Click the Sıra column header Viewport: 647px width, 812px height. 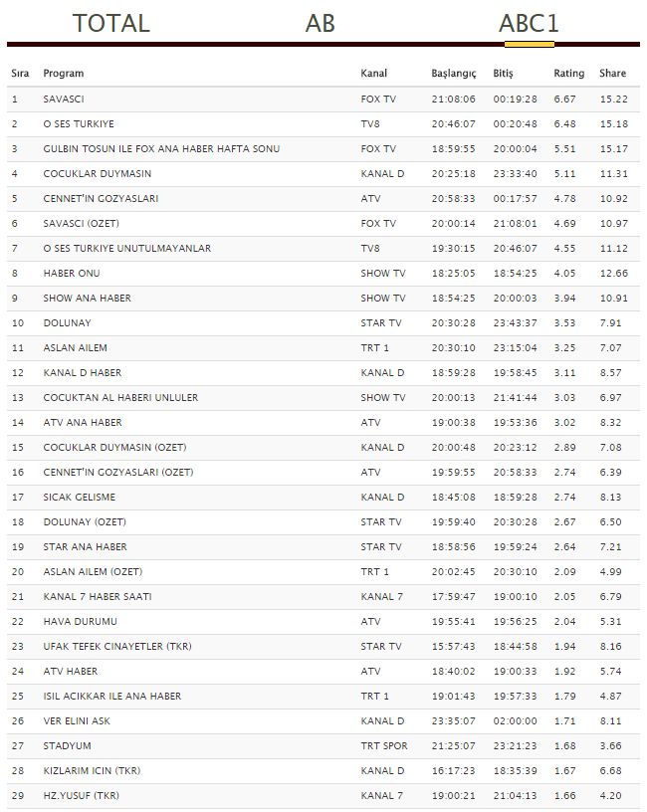pyautogui.click(x=20, y=74)
